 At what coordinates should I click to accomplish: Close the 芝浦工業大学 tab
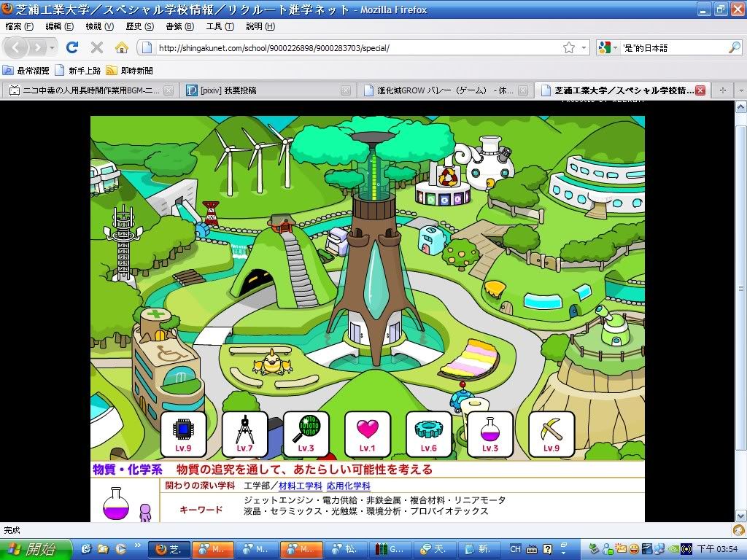700,90
